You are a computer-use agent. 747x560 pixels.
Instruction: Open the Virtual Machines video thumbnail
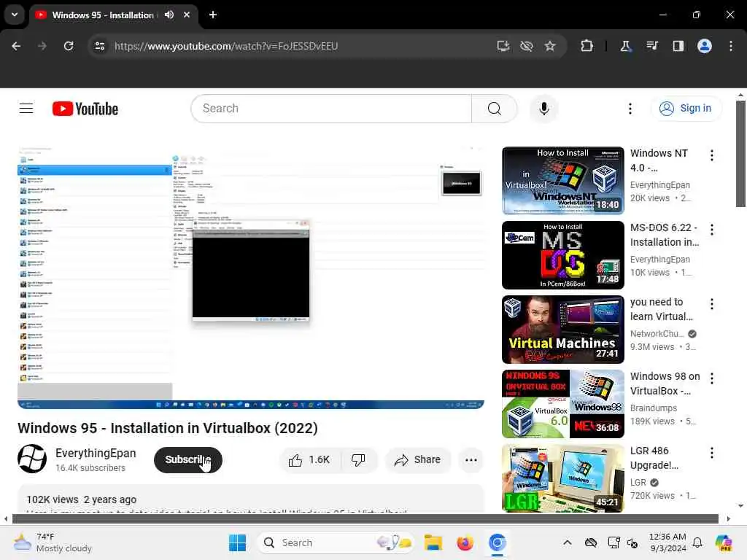point(563,330)
